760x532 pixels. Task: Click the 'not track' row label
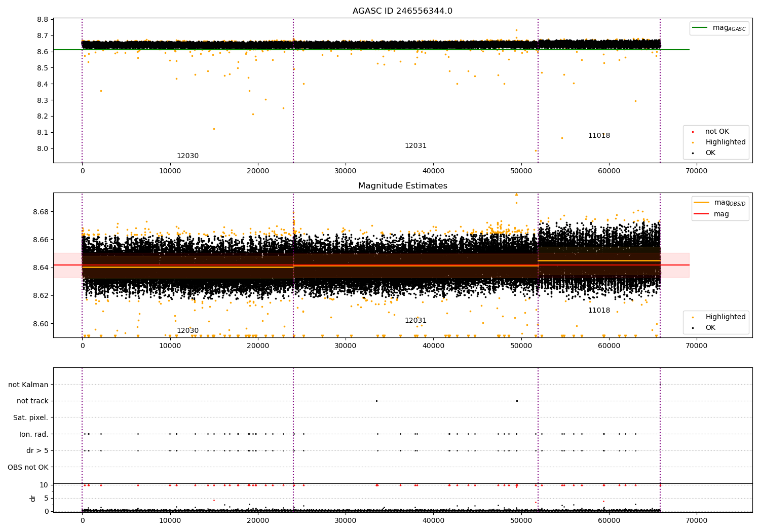click(x=32, y=401)
